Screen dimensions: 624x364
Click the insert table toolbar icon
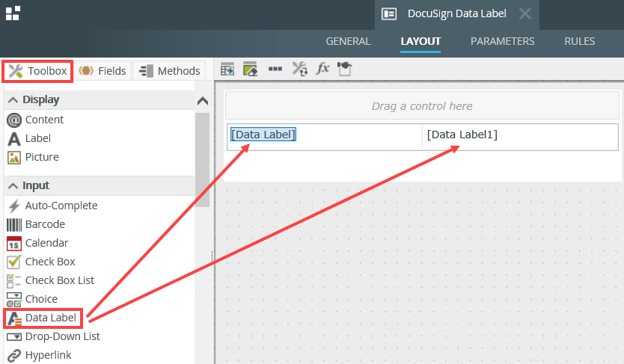click(227, 70)
